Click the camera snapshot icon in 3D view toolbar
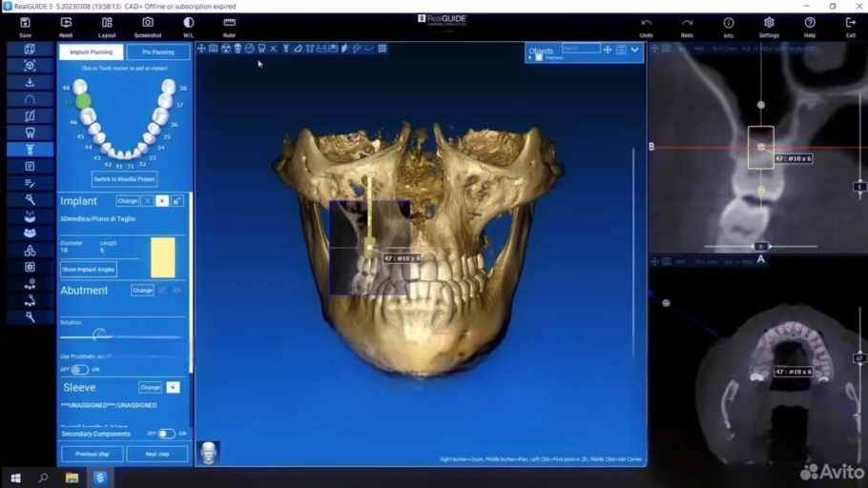 tap(214, 49)
